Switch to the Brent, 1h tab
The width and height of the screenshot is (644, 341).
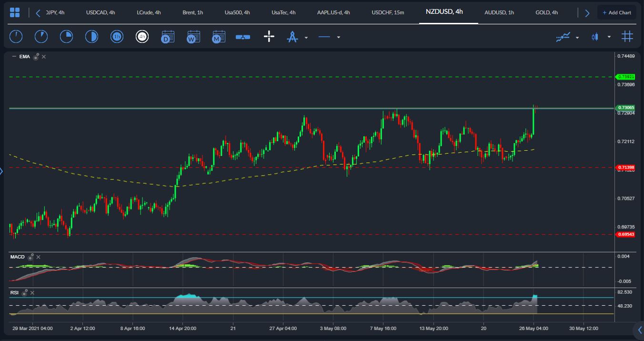click(x=193, y=12)
